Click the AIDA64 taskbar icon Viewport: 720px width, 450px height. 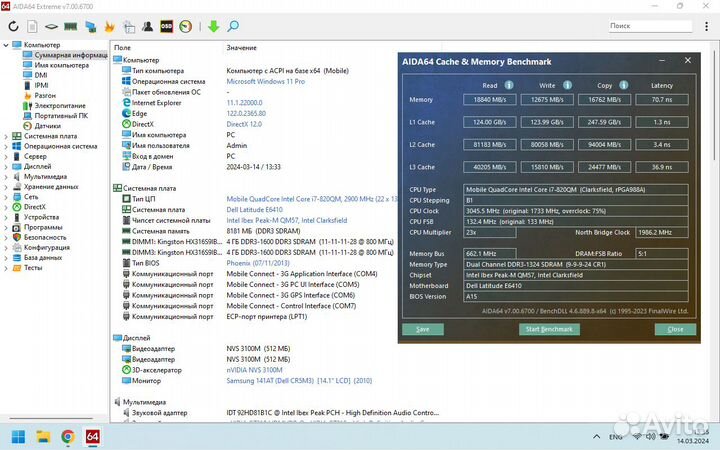[92, 436]
